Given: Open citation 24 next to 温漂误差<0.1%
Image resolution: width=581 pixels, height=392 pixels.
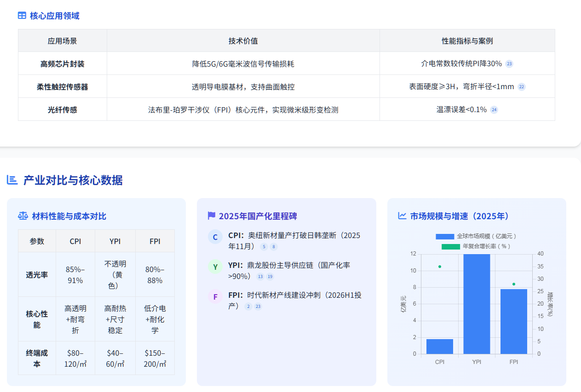Looking at the screenshot, I should [494, 110].
